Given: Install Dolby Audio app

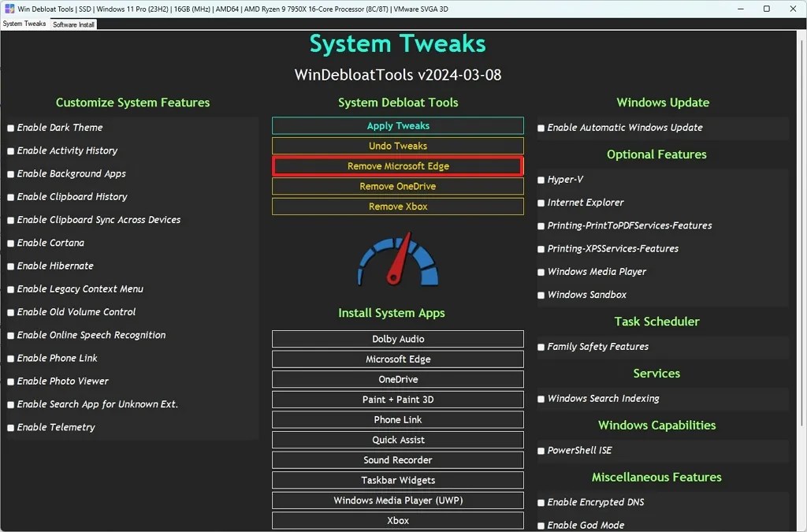Looking at the screenshot, I should [398, 339].
